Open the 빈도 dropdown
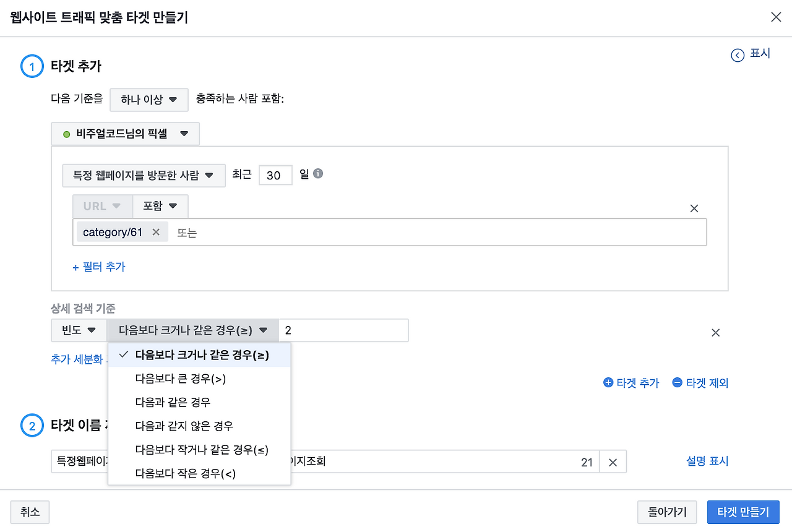This screenshot has height=532, width=792. pos(79,330)
